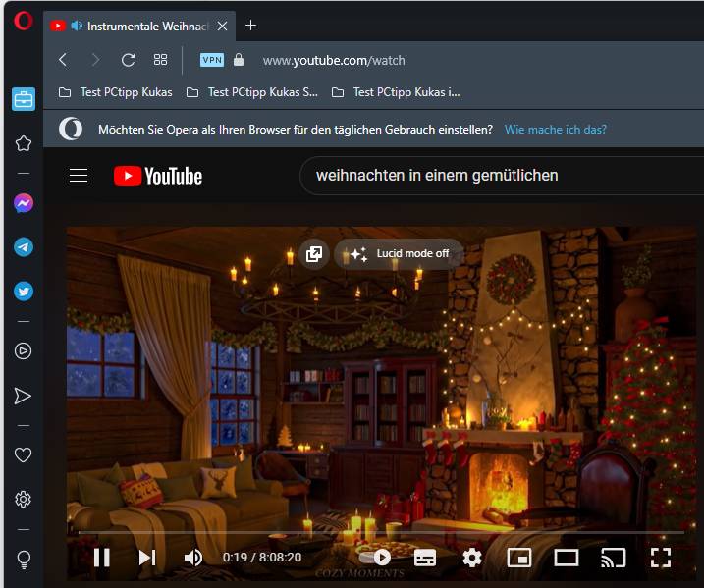Screen dimensions: 704x588
Task: Open Facebook Messenger in the sidebar
Action: click(24, 203)
